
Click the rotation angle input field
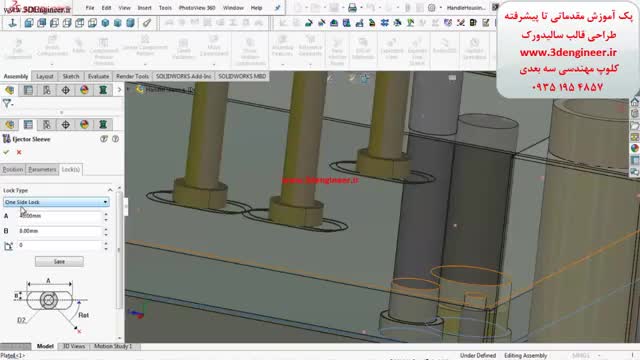(x=60, y=245)
